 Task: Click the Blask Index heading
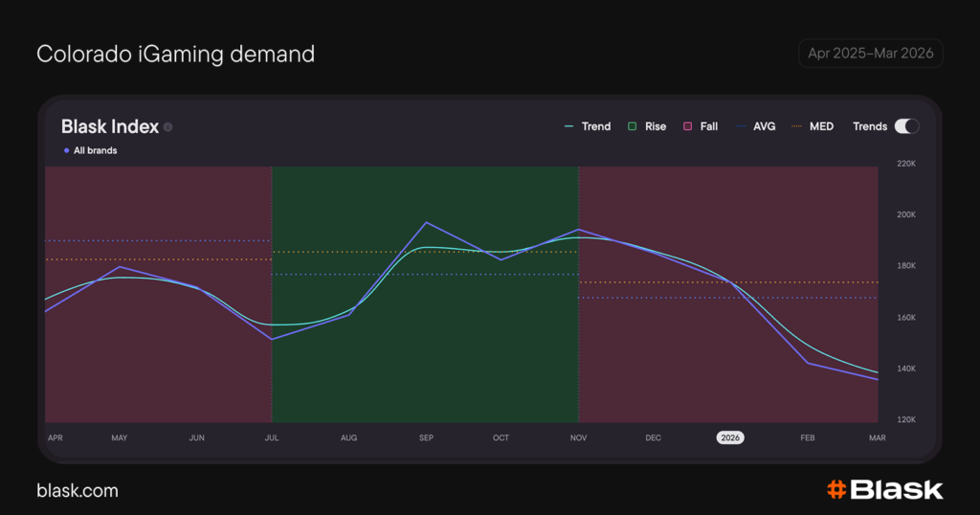tap(109, 126)
